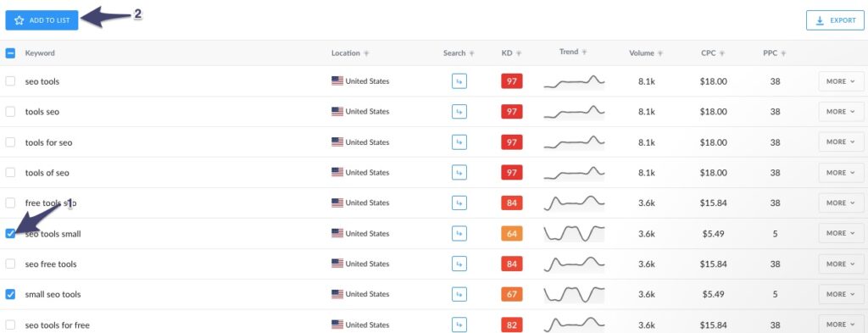
Task: Click search icon for 'small seo tools' row
Action: point(459,294)
